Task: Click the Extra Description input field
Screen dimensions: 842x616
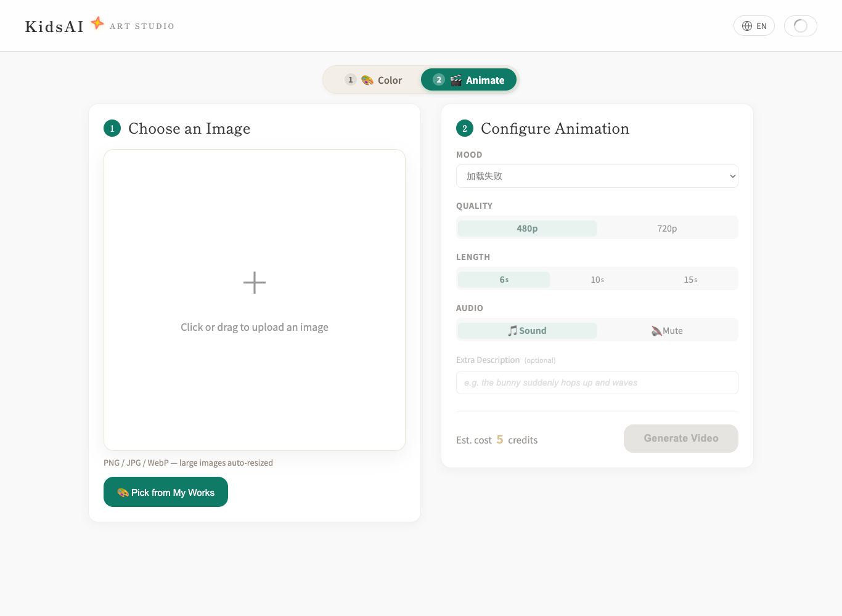Action: [x=597, y=383]
